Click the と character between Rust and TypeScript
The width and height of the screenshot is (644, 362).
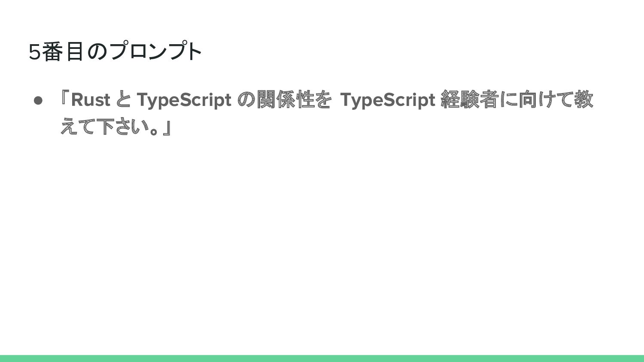point(124,100)
